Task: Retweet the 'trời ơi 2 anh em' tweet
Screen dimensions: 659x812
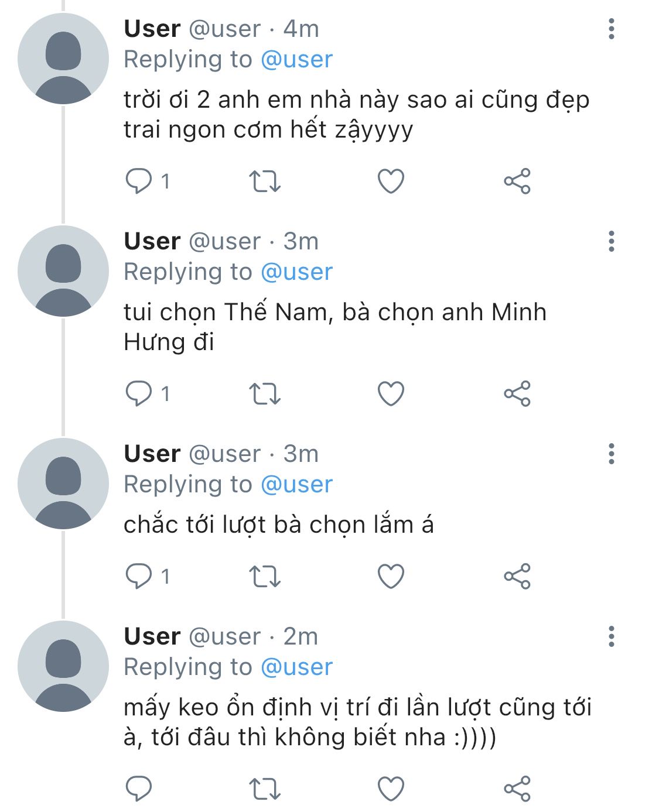Action: [265, 181]
